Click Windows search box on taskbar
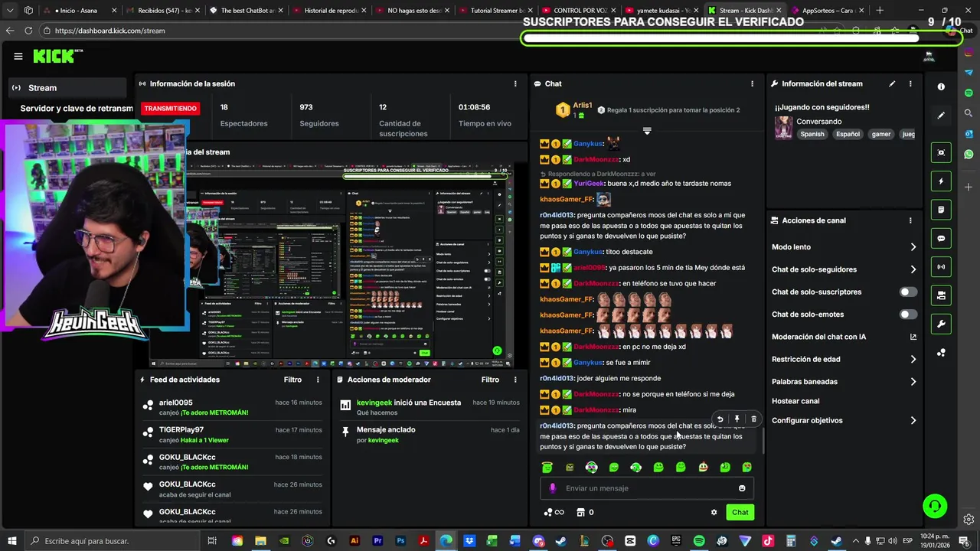The height and width of the screenshot is (551, 980). 113,541
